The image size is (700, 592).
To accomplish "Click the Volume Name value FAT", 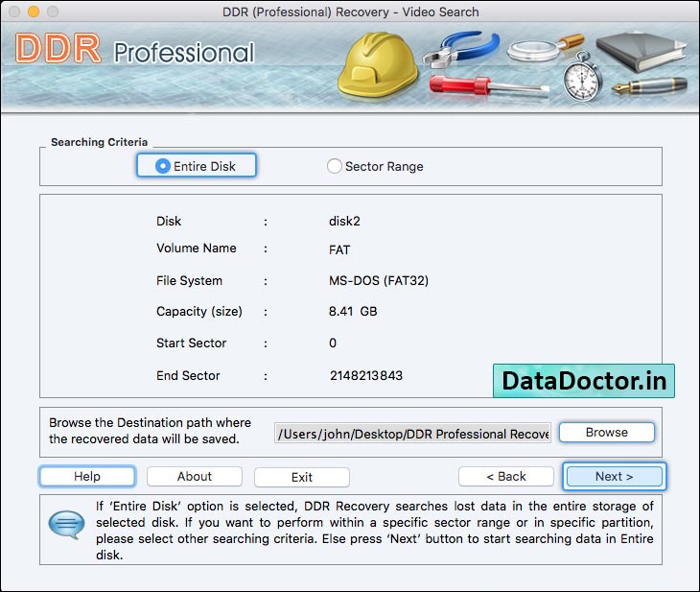I will (x=339, y=249).
